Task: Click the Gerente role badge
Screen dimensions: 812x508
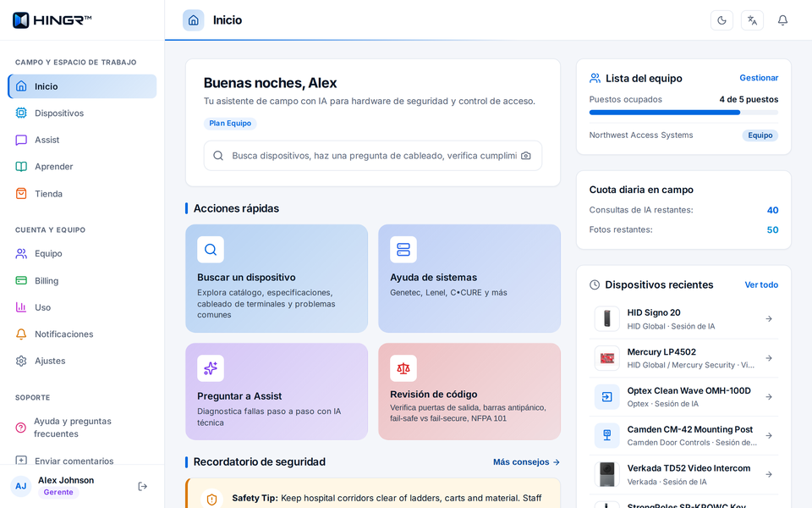Action: coord(58,493)
